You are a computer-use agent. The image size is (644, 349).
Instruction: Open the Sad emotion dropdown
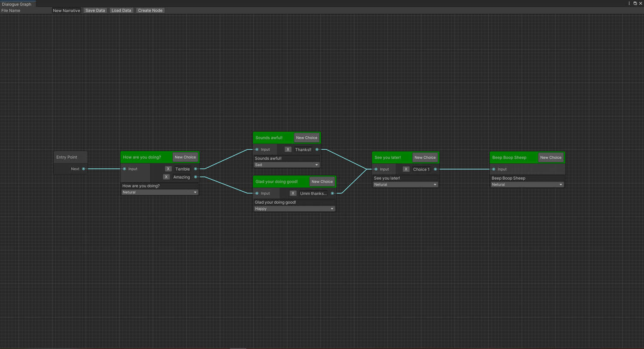pos(287,165)
